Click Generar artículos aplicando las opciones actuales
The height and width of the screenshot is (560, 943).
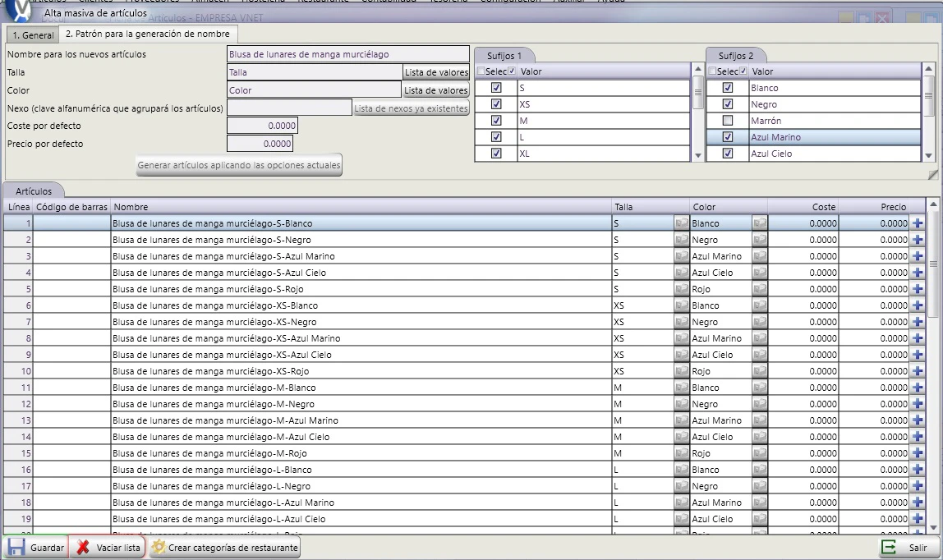[x=239, y=165]
